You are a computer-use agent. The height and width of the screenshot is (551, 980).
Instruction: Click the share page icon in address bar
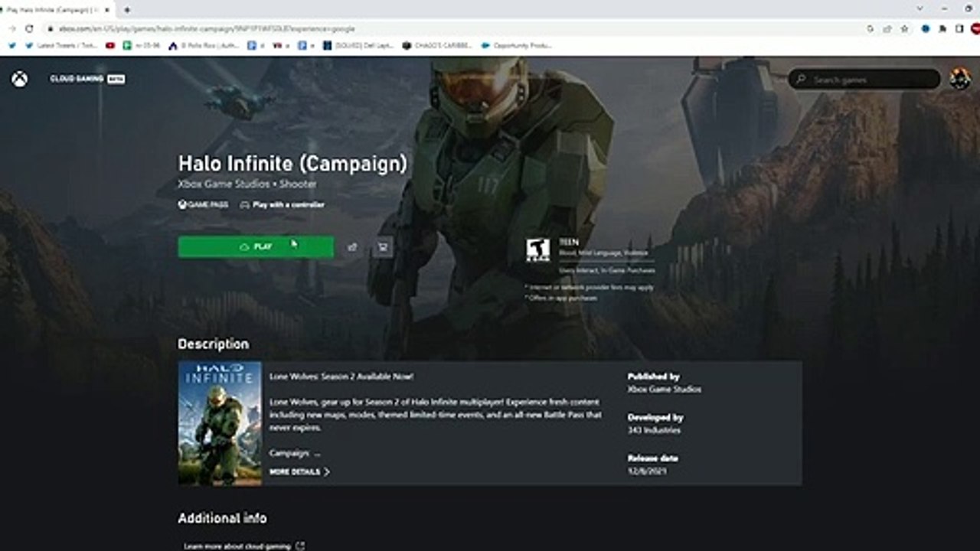click(887, 28)
